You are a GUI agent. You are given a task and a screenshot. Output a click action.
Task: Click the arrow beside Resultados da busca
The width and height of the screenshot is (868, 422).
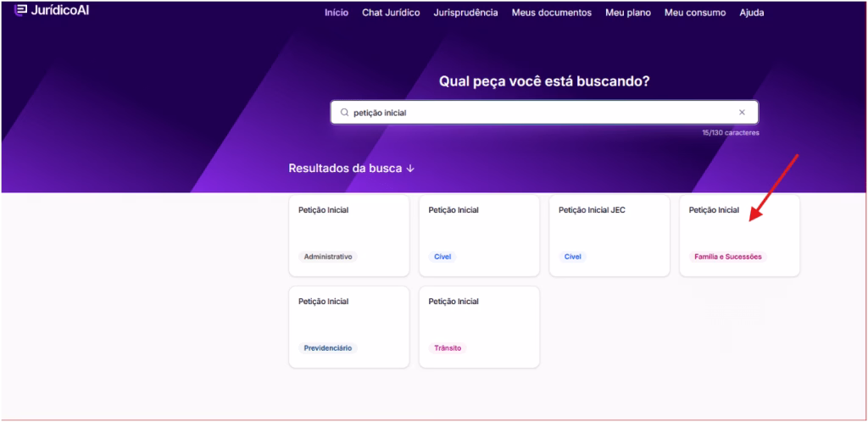(410, 169)
